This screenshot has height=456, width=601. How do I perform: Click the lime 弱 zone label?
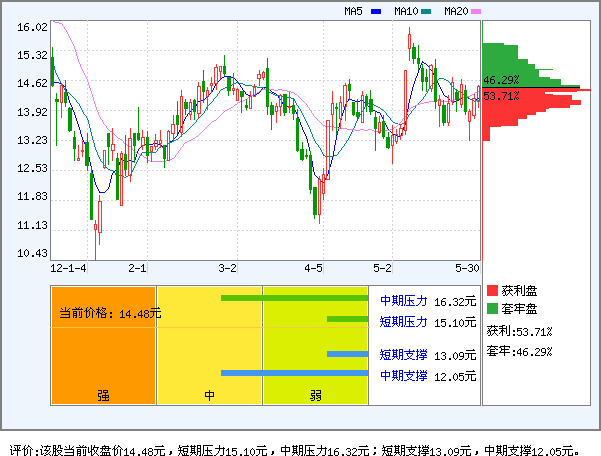click(315, 395)
